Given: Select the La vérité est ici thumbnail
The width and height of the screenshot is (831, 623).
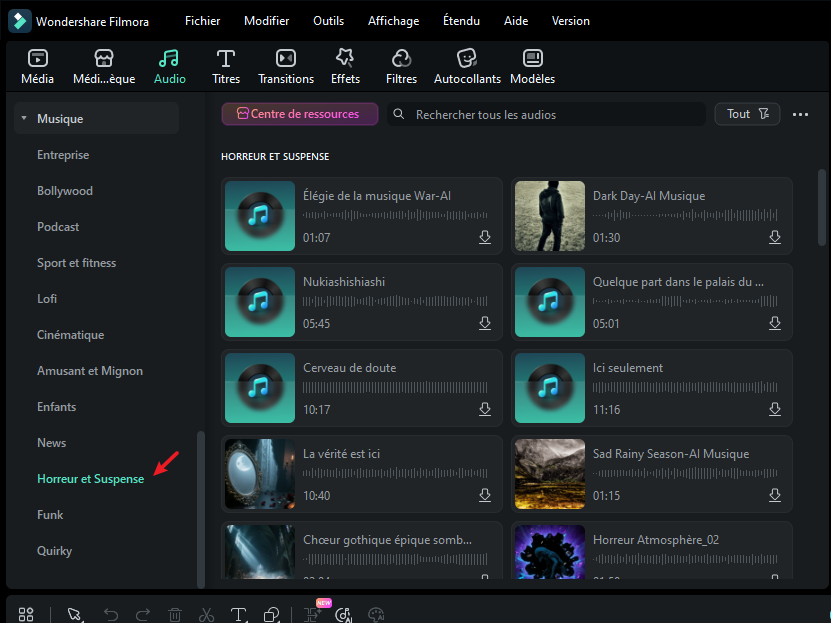Looking at the screenshot, I should (260, 474).
